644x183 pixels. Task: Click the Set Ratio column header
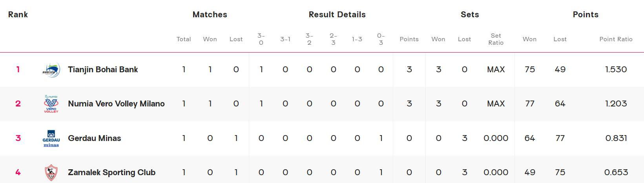(x=496, y=39)
